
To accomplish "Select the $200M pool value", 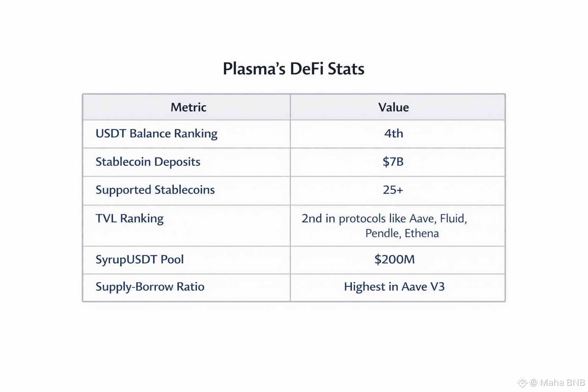I will (394, 260).
